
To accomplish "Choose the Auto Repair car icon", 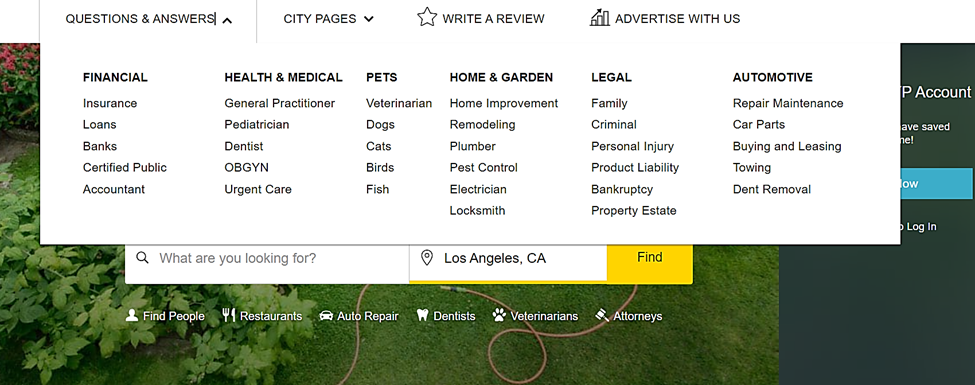I will click(326, 316).
